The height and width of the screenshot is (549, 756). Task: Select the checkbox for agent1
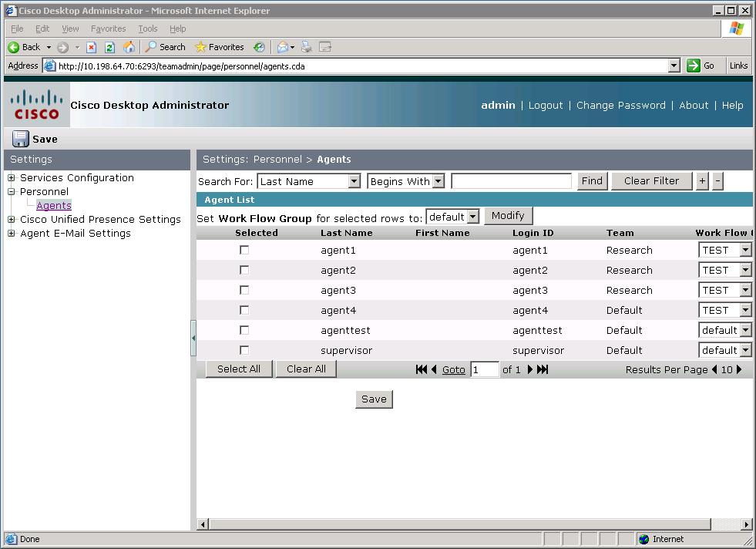click(x=244, y=250)
